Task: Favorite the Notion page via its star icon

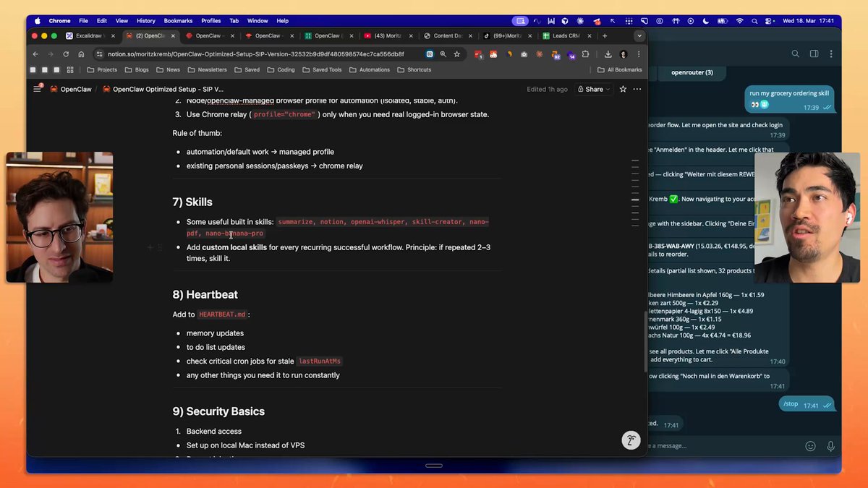Action: click(x=622, y=89)
